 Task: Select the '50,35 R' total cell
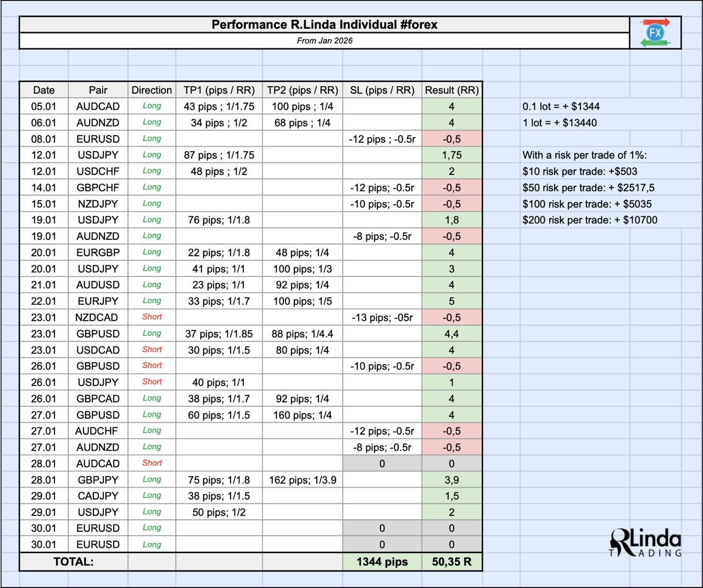tap(452, 562)
